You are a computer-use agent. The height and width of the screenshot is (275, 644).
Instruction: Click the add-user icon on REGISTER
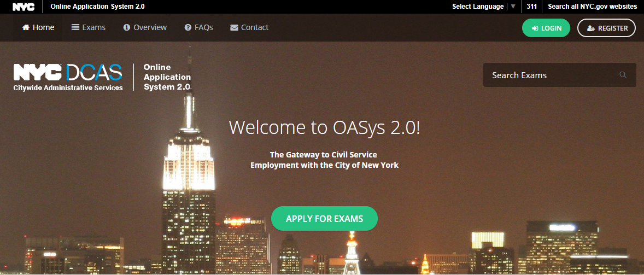tap(591, 28)
